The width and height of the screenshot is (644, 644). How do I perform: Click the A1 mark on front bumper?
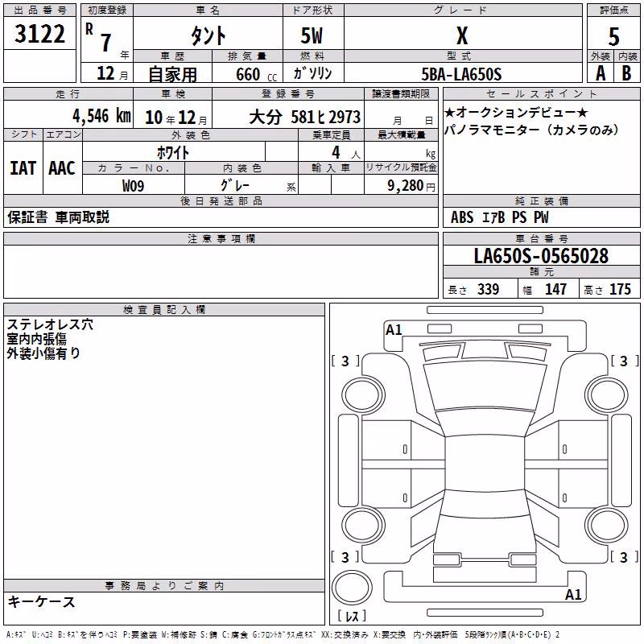(x=394, y=330)
